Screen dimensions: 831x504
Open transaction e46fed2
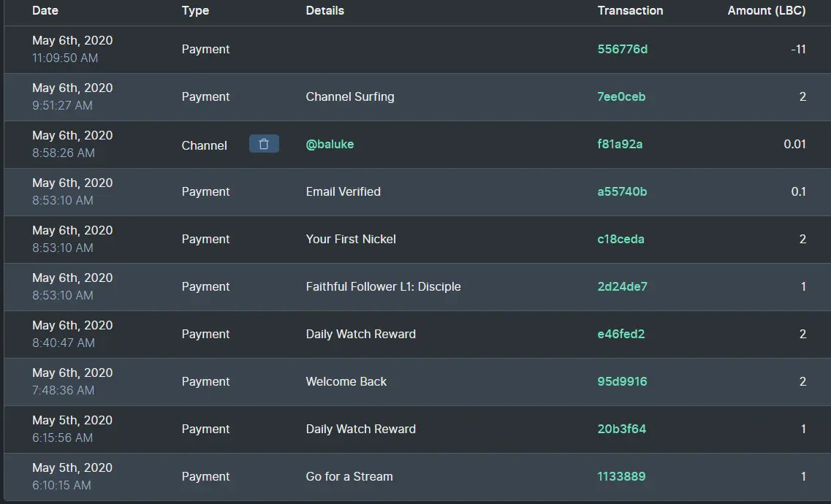(621, 334)
